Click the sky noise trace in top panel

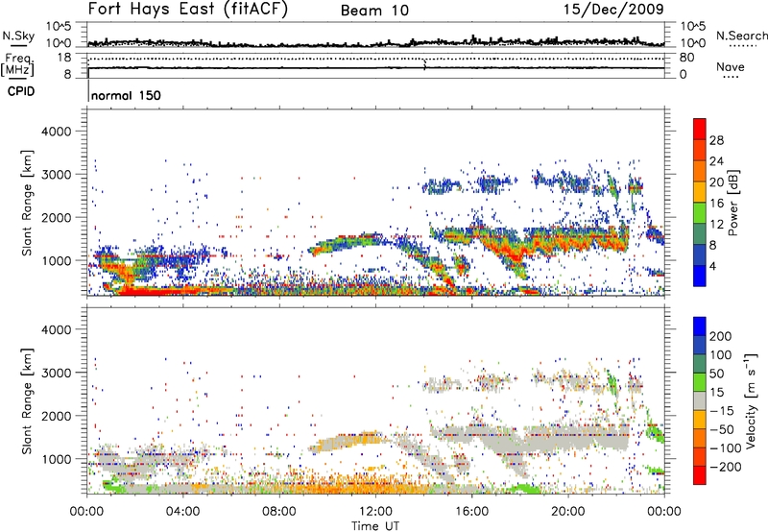click(376, 43)
